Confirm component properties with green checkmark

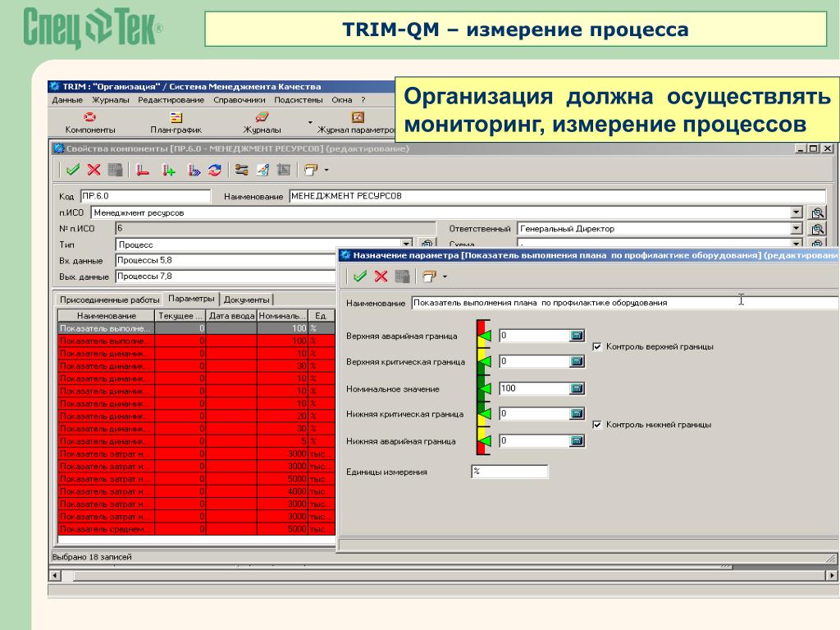[73, 171]
